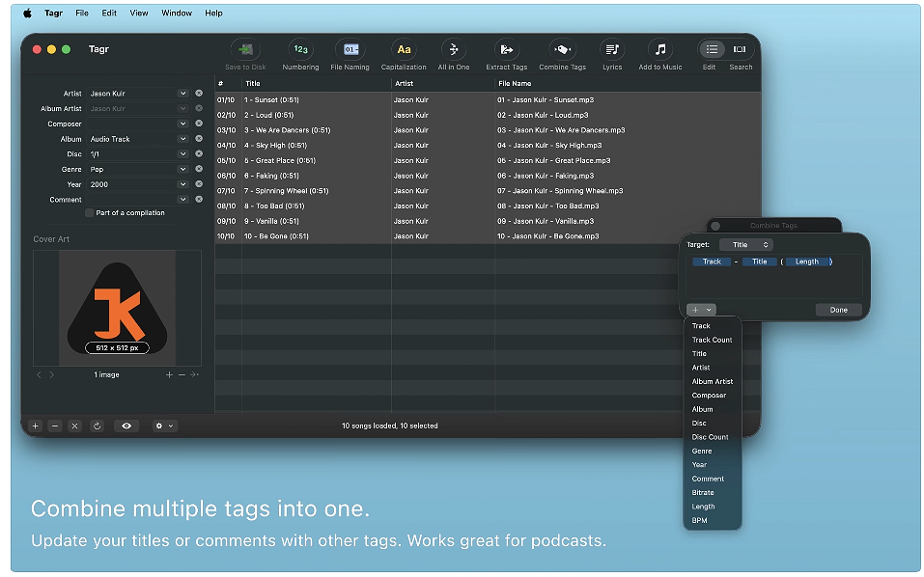Expand the Disc field dropdown
The height and width of the screenshot is (577, 924).
point(182,153)
